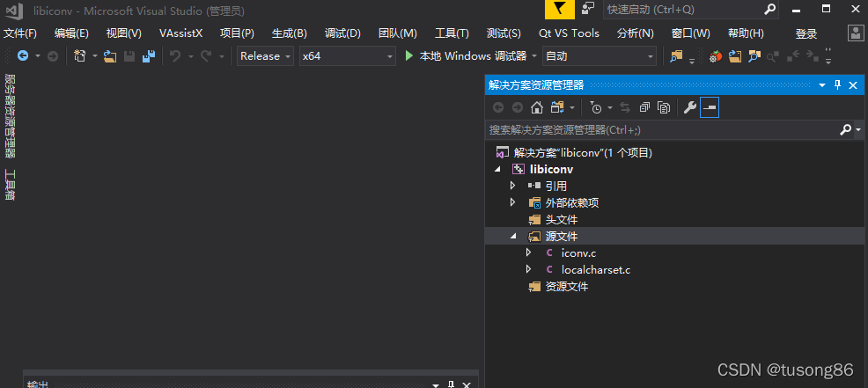The width and height of the screenshot is (868, 388).
Task: Expand the 引用 references node
Action: tap(512, 186)
